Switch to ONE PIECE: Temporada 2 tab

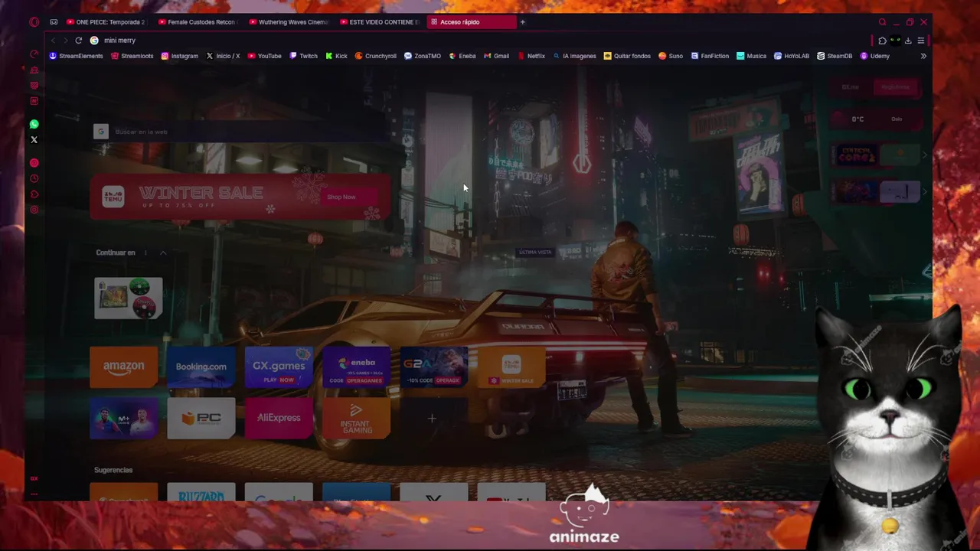[106, 22]
